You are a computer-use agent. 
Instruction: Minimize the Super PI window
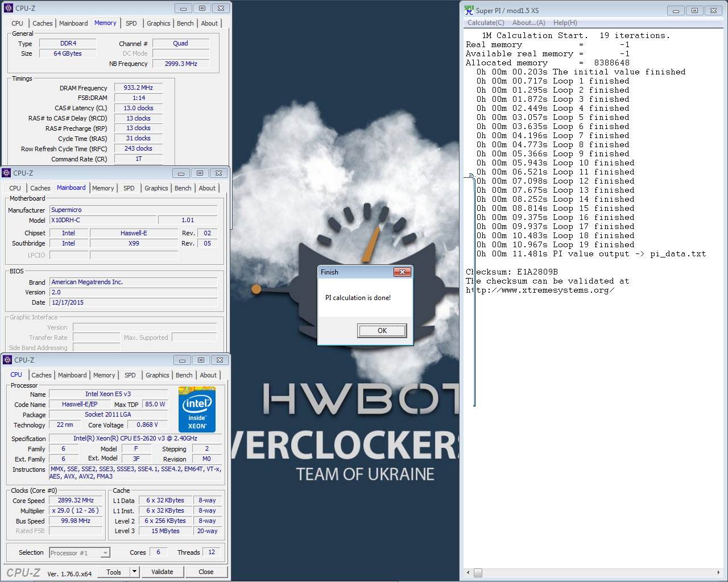tap(676, 10)
